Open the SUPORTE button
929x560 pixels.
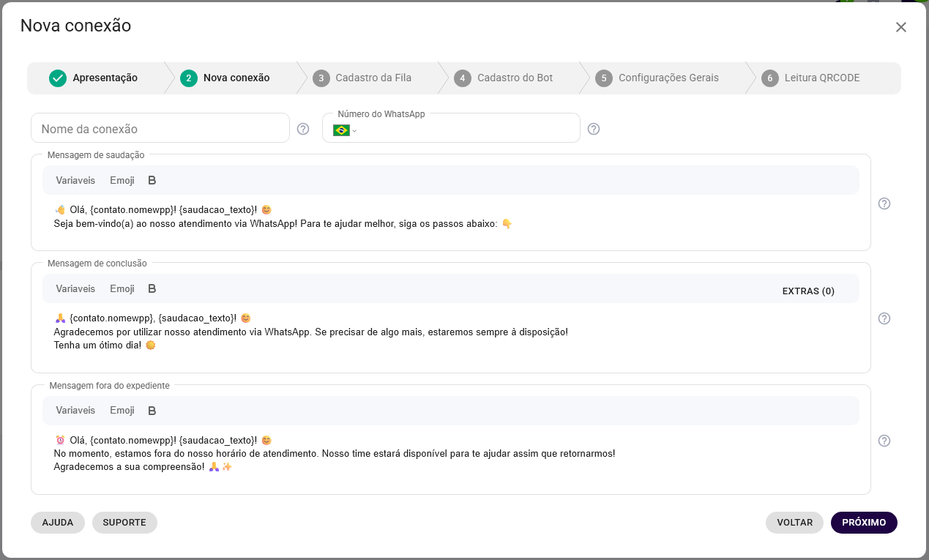(124, 523)
